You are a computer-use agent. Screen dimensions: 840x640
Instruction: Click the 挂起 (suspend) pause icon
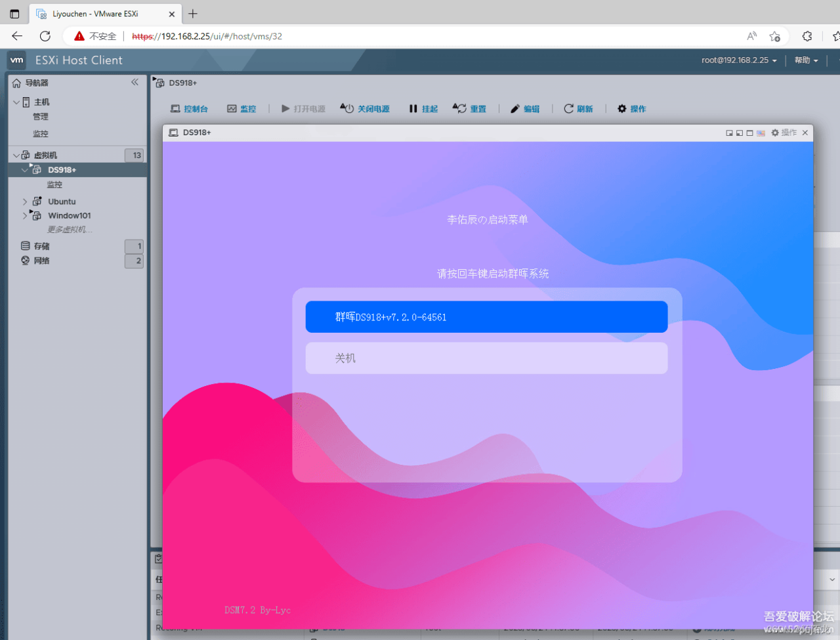point(413,109)
